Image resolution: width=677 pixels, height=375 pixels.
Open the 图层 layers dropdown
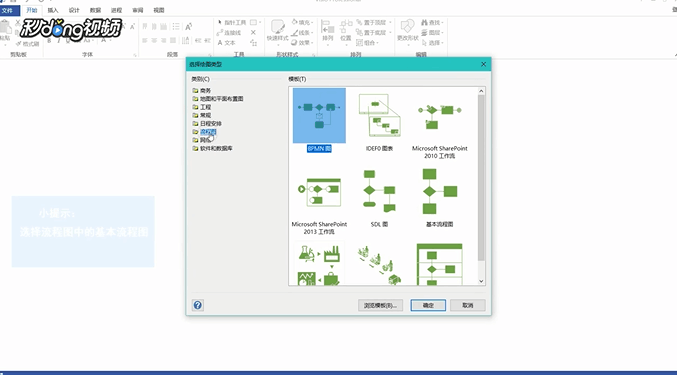(433, 33)
